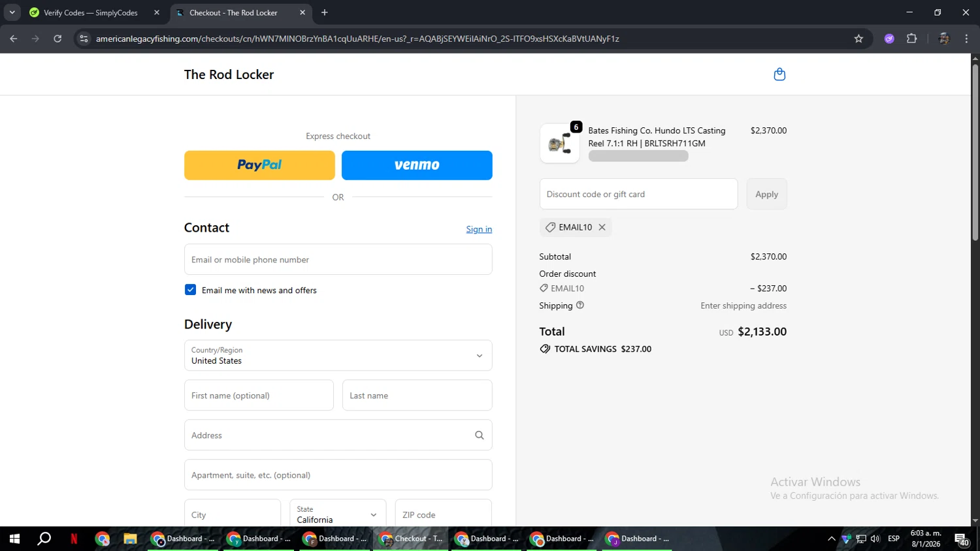Launch Netflix from the taskbar
This screenshot has width=980, height=551.
(x=74, y=539)
